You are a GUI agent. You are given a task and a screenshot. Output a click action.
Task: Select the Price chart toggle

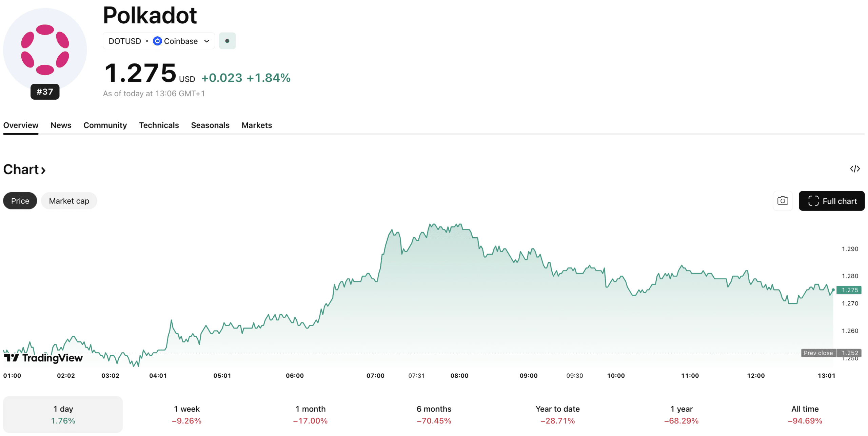(20, 201)
